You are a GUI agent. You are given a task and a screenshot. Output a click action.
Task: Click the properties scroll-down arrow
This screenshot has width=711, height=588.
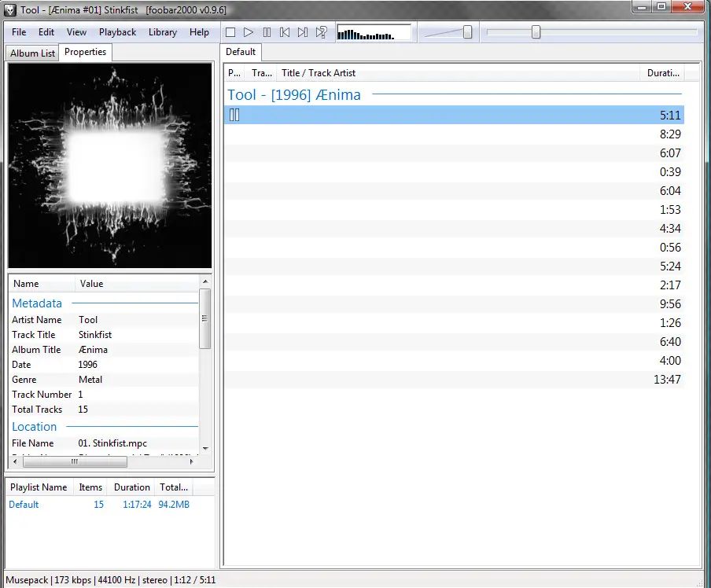pyautogui.click(x=205, y=448)
